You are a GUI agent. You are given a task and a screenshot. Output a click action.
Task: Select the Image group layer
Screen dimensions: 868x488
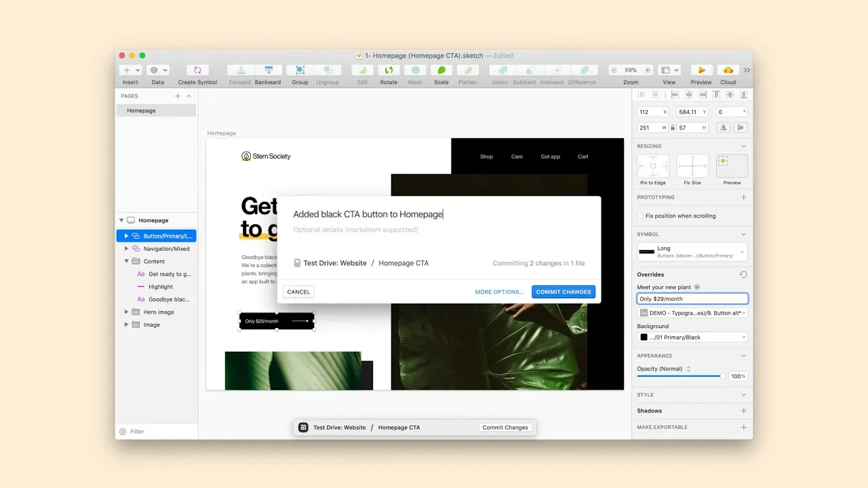tap(157, 325)
